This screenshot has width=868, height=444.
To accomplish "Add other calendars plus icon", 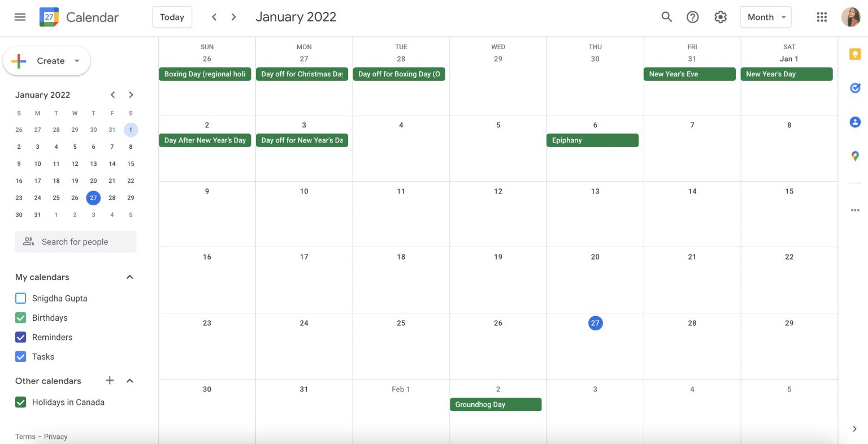I will point(110,381).
